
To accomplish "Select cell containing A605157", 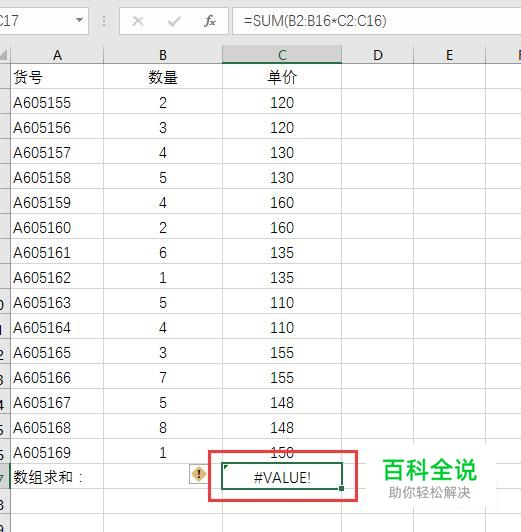I will tap(57, 152).
